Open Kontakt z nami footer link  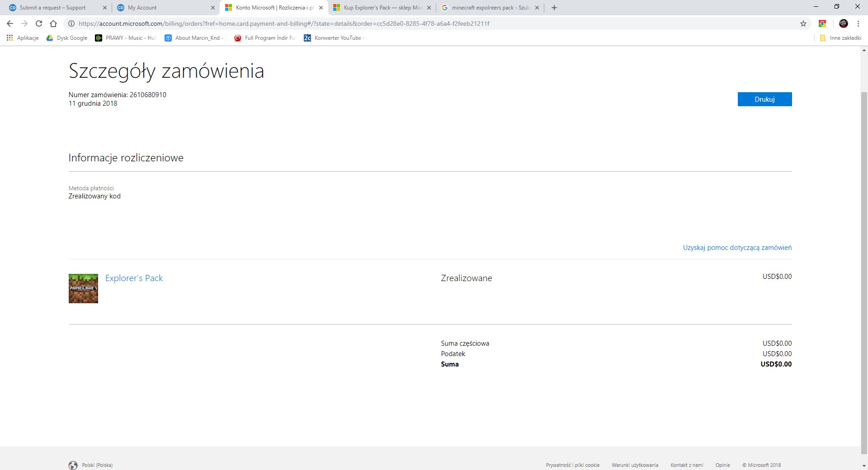687,465
